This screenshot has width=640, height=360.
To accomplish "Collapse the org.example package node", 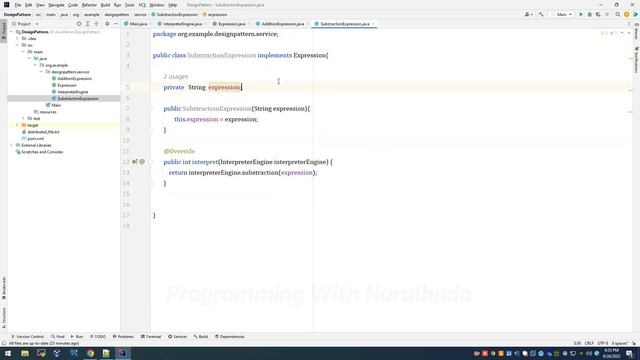I will (x=36, y=65).
